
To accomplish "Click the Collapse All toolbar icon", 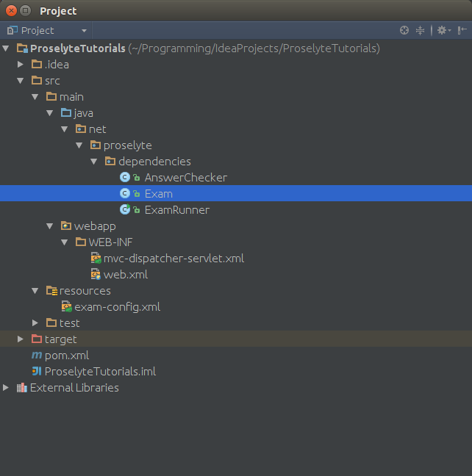I will [421, 30].
